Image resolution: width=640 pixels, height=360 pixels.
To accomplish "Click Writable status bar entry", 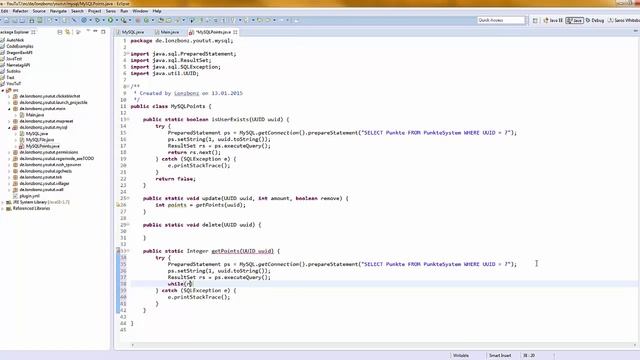I will pyautogui.click(x=461, y=356).
